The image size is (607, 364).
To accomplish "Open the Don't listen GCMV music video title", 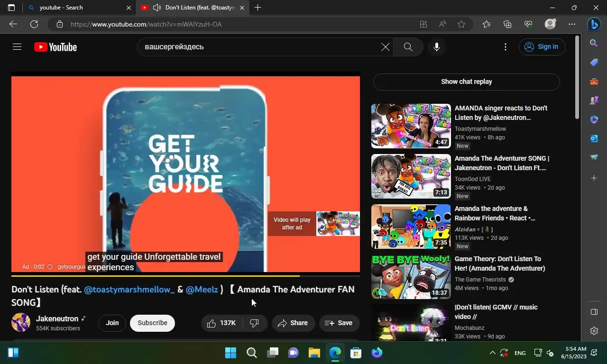I will coord(496,312).
